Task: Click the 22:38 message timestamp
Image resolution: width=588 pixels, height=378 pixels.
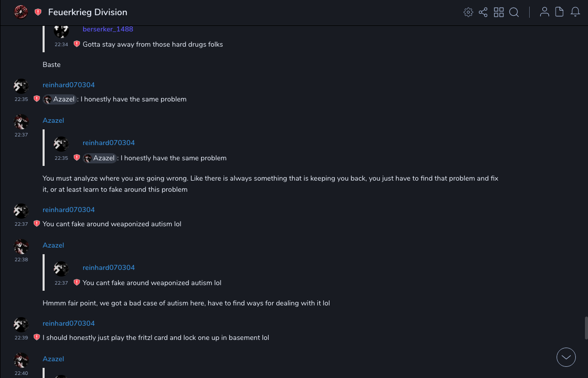Action: [x=21, y=260]
